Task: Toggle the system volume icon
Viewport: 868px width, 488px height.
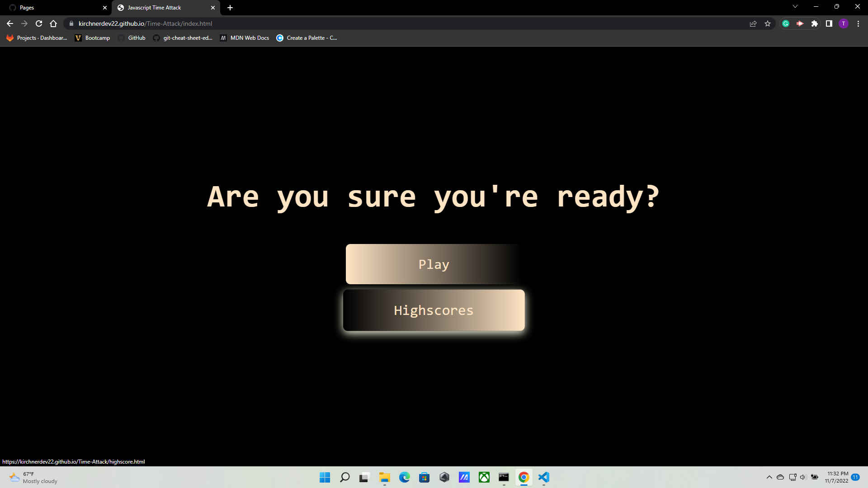Action: pyautogui.click(x=803, y=477)
